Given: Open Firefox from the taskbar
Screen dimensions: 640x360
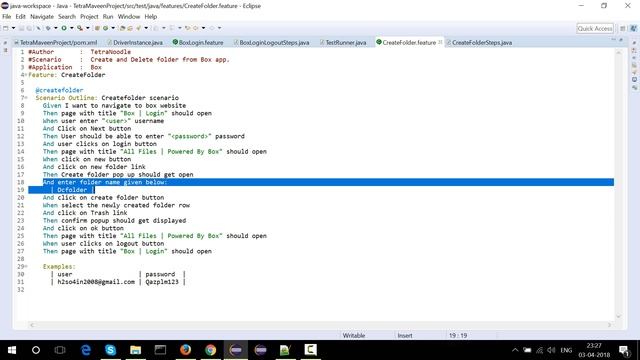Looking at the screenshot, I should [185, 350].
